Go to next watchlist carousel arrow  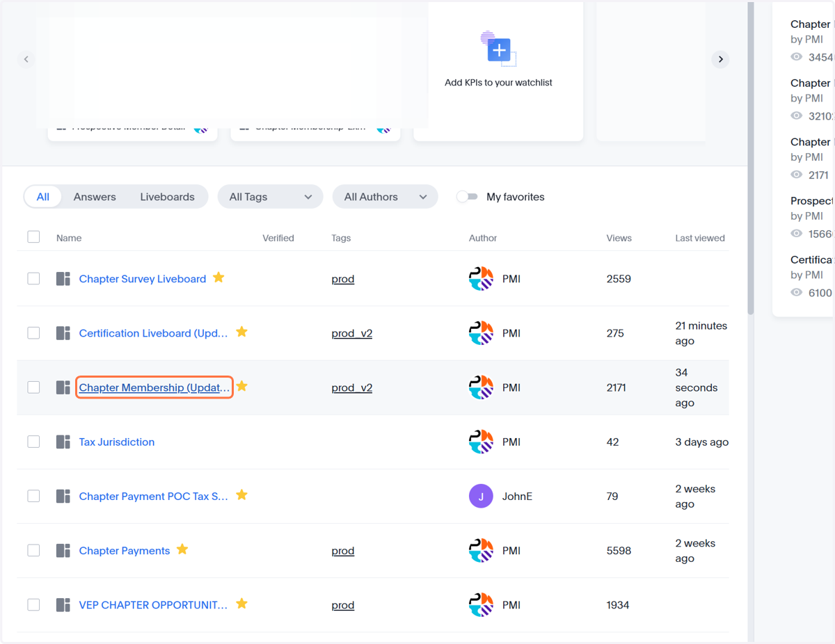coord(721,59)
